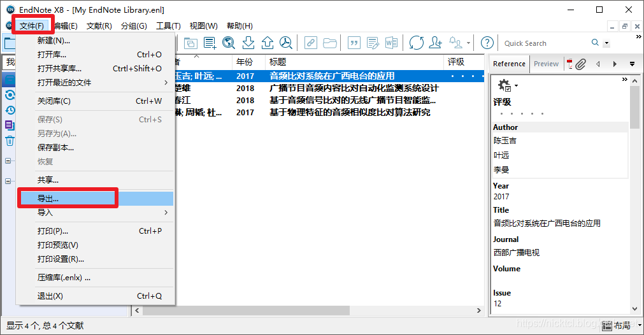
Task: Switch to the Preview tab
Action: pyautogui.click(x=546, y=64)
